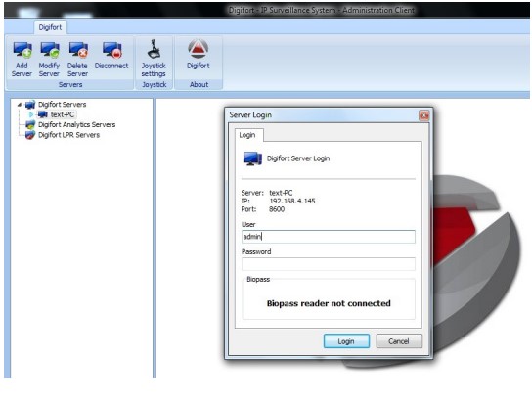This screenshot has width=532, height=405.
Task: Click the port value 8600
Action: 277,209
